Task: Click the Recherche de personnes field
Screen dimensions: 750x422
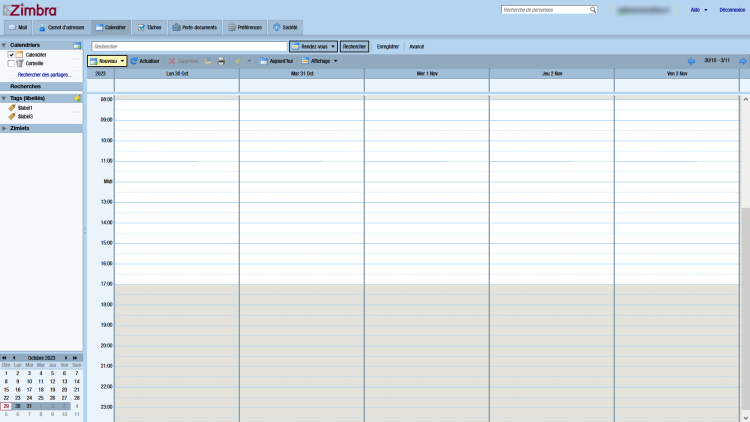Action: pos(545,10)
